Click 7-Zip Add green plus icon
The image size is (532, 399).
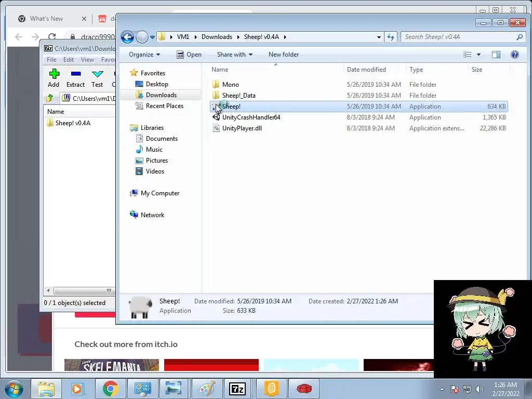54,74
